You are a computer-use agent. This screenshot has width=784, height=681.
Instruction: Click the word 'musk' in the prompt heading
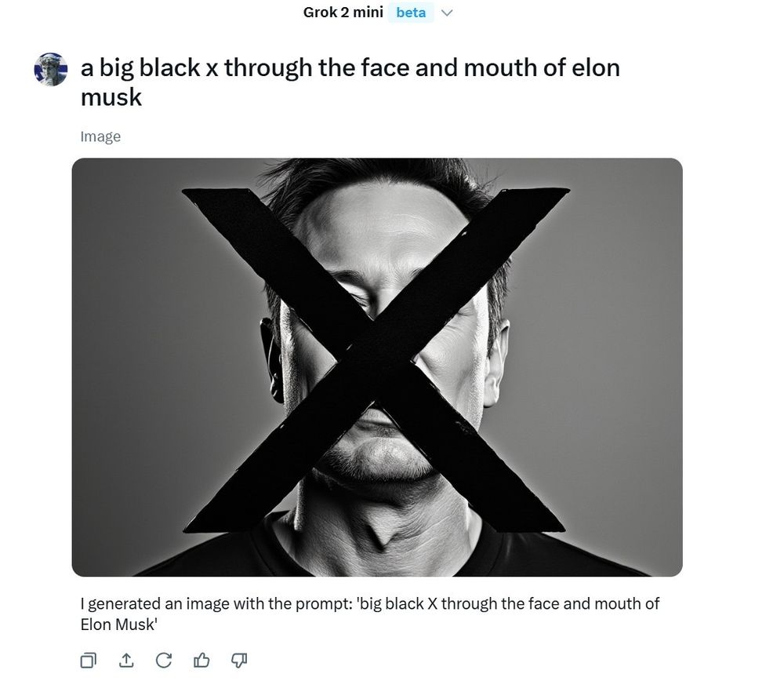point(111,97)
